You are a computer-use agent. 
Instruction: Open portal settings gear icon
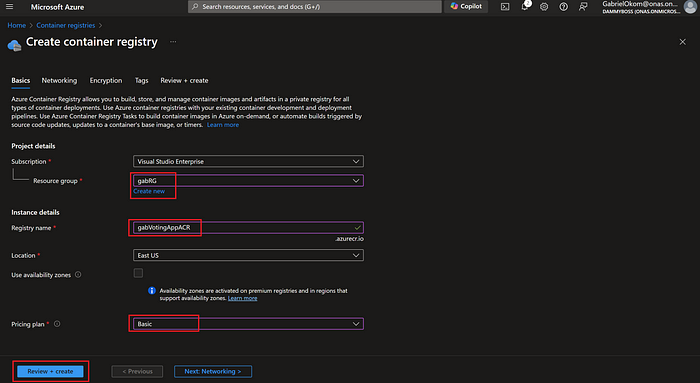[544, 7]
